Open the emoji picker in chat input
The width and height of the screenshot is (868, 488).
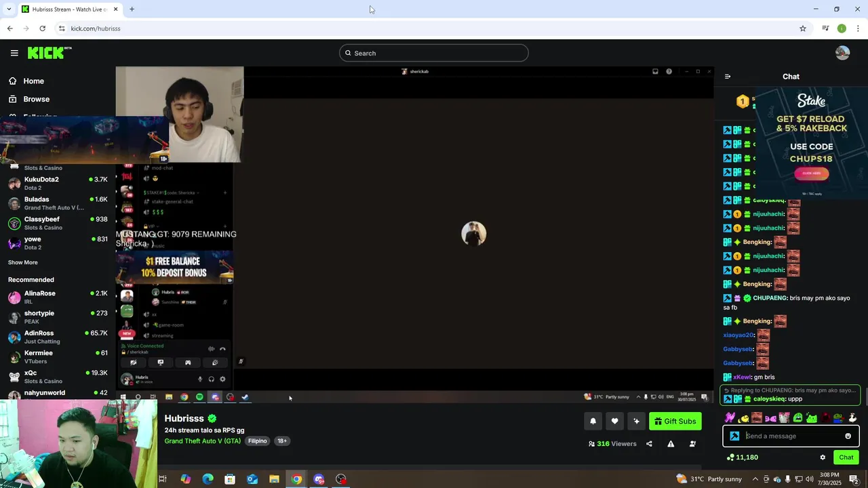848,436
